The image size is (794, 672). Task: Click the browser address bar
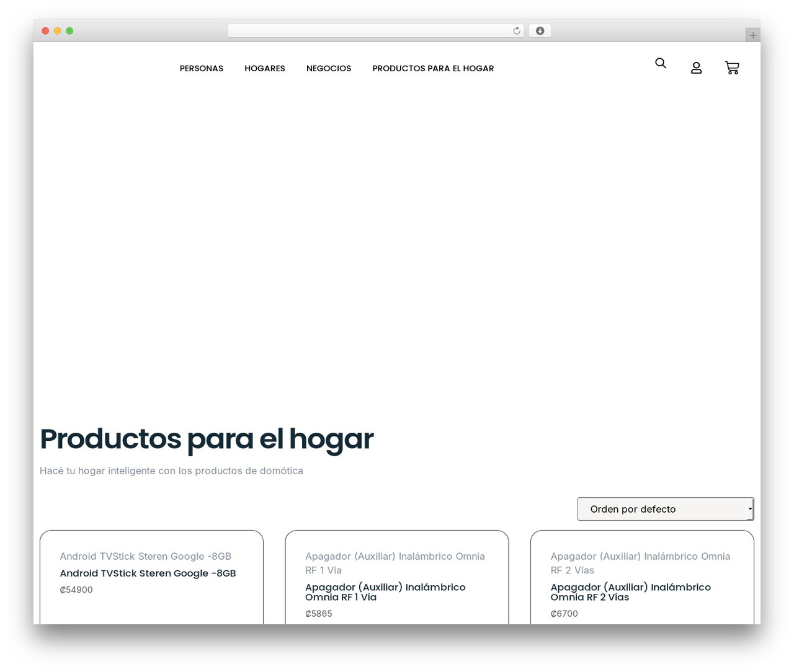tap(375, 31)
